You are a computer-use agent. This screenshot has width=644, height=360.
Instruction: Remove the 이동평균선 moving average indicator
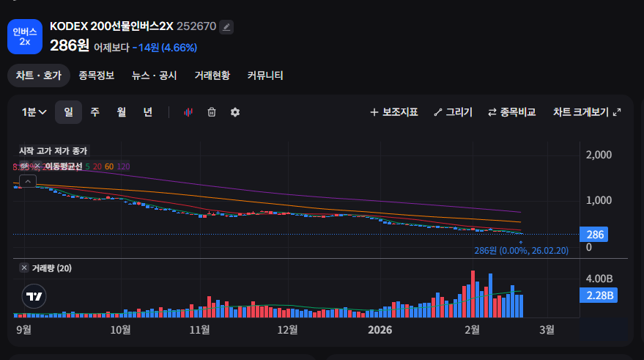37,166
